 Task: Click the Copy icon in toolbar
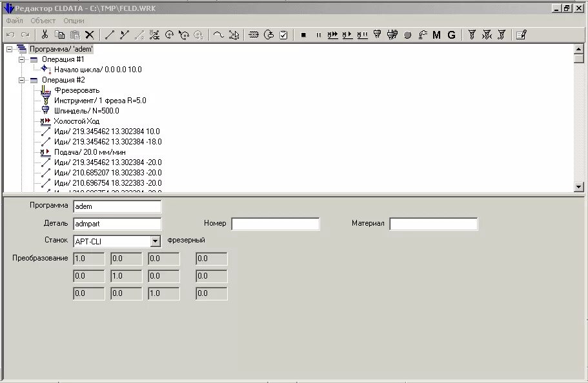(x=59, y=35)
